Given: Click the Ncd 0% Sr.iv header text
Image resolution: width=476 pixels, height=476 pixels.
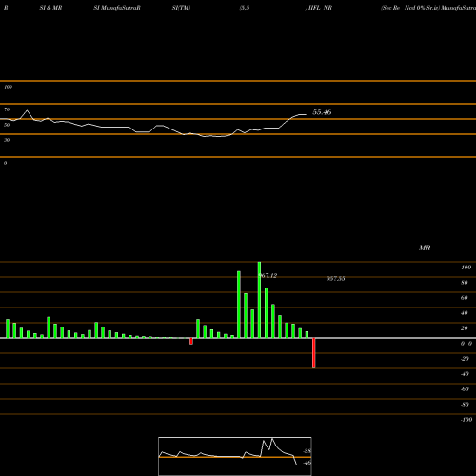Looking at the screenshot, I should 422,8.
